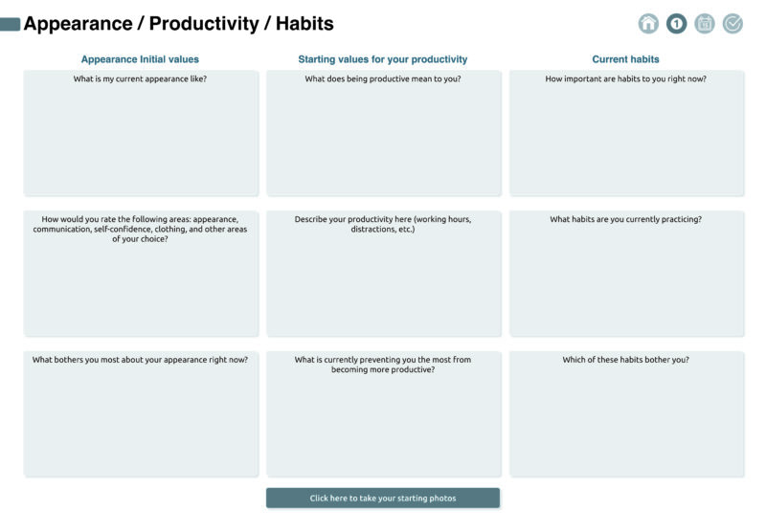766x532 pixels.
Task: Click the 'What is my current appearance like?' question text
Action: tap(140, 78)
